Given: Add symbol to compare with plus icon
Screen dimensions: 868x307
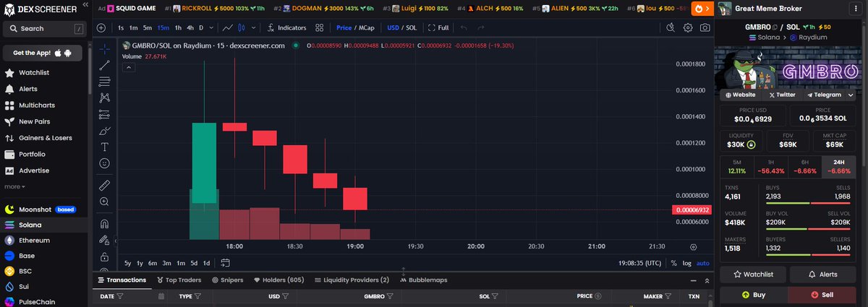Looking at the screenshot, I should [x=101, y=27].
